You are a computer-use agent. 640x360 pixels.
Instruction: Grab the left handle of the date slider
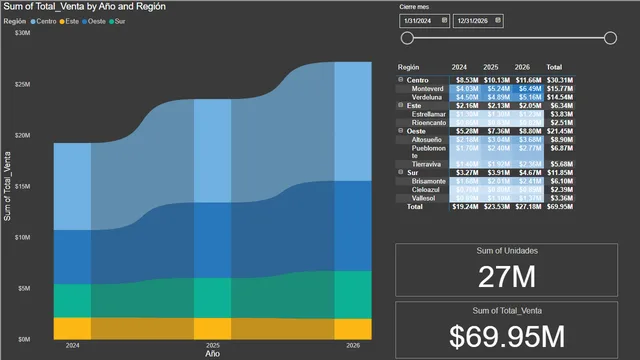[x=407, y=38]
